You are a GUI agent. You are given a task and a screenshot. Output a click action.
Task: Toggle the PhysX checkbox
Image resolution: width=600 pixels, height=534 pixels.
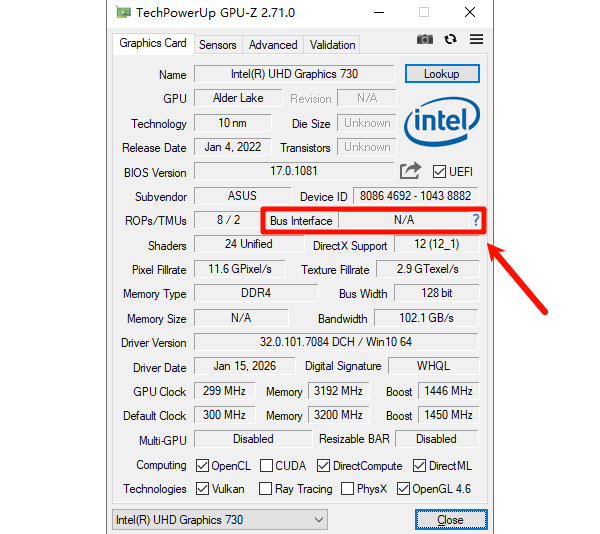coord(347,489)
